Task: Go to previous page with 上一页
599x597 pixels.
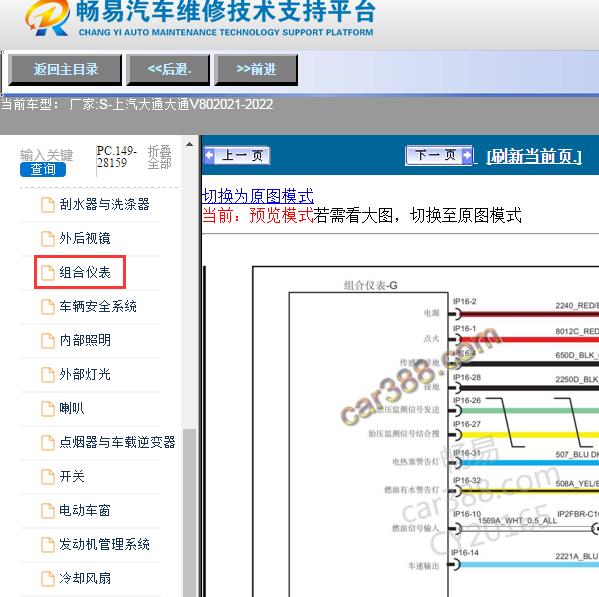Action: [237, 156]
